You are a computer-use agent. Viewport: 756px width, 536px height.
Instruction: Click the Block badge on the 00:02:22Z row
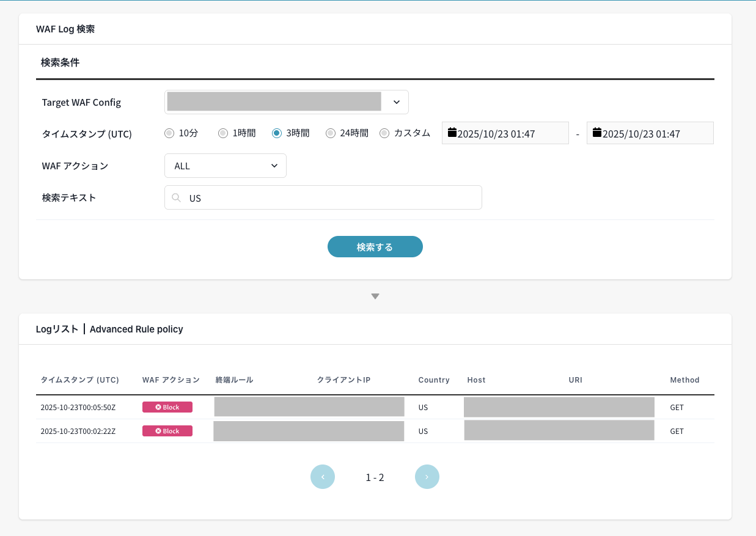point(167,431)
